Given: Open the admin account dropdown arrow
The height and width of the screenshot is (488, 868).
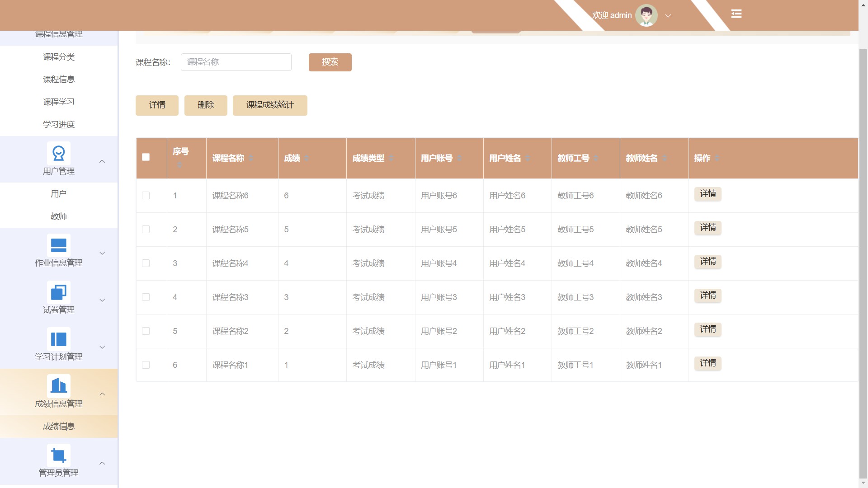Looking at the screenshot, I should 668,16.
